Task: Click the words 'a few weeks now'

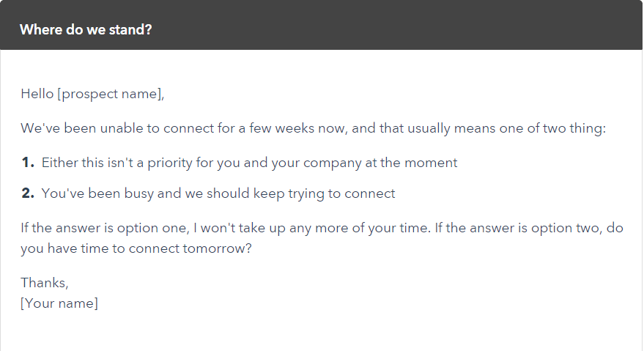Action: coord(293,128)
